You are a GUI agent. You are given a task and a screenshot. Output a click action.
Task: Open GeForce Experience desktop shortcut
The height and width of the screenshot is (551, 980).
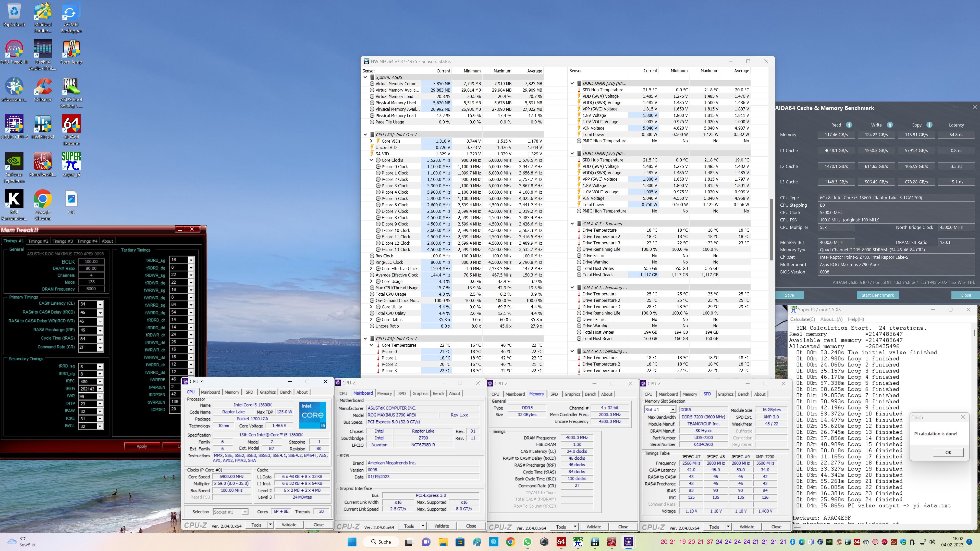pos(14,168)
